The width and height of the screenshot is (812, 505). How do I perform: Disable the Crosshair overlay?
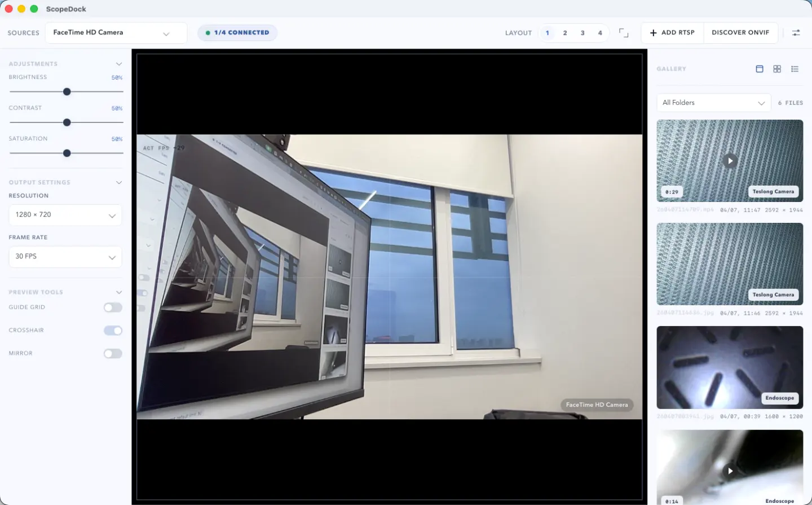click(x=113, y=330)
